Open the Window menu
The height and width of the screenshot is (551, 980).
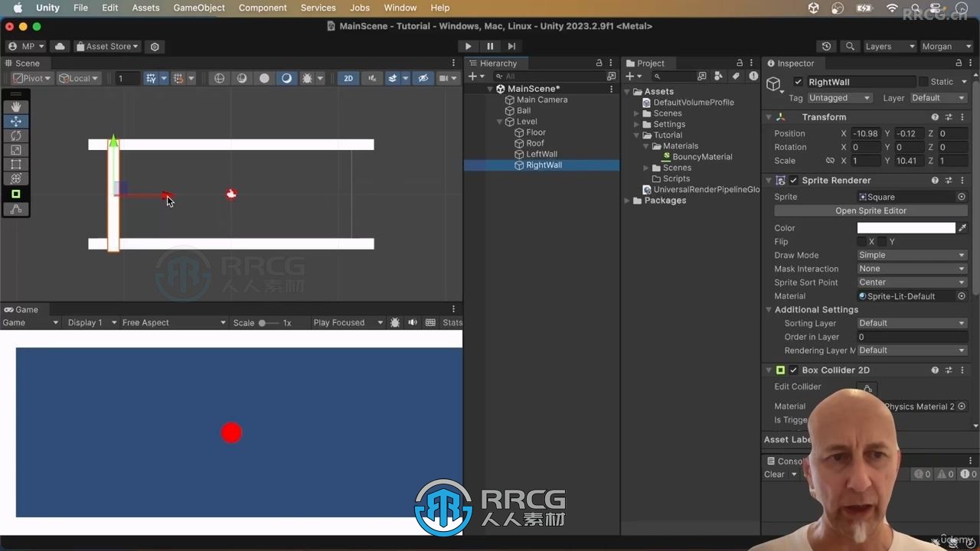click(x=400, y=8)
